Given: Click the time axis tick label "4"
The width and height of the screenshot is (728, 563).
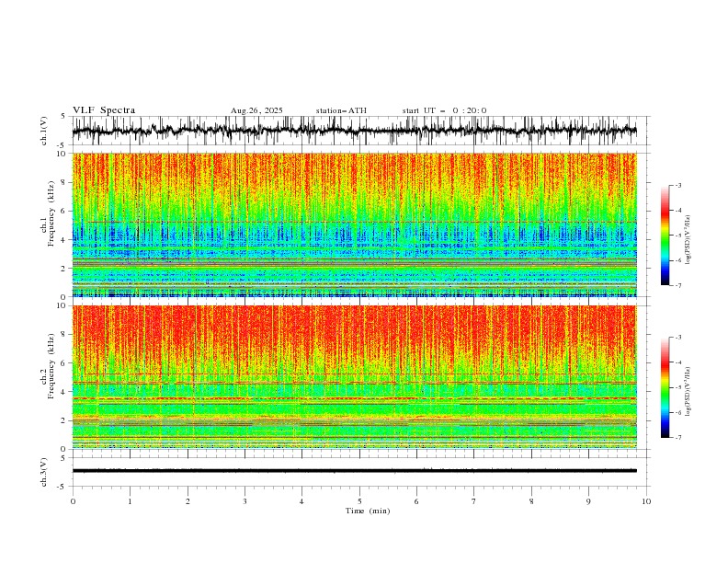Looking at the screenshot, I should (302, 501).
